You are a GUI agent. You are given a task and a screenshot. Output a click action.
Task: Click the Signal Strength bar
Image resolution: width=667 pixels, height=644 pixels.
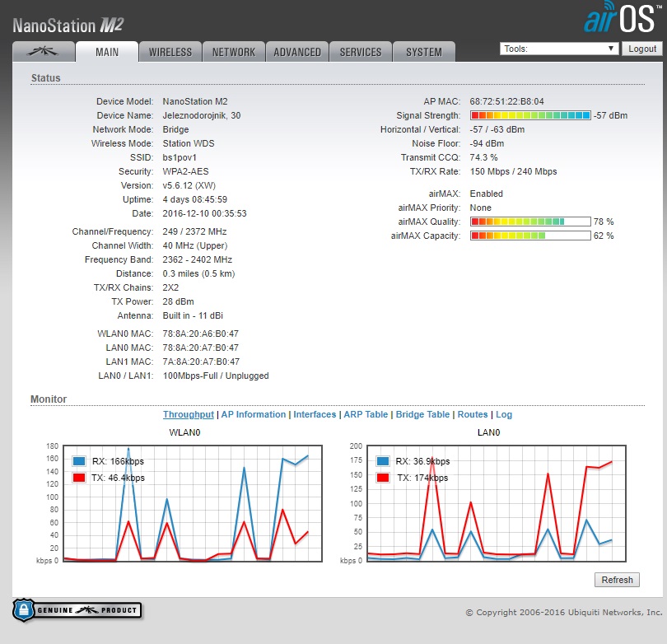coord(530,115)
